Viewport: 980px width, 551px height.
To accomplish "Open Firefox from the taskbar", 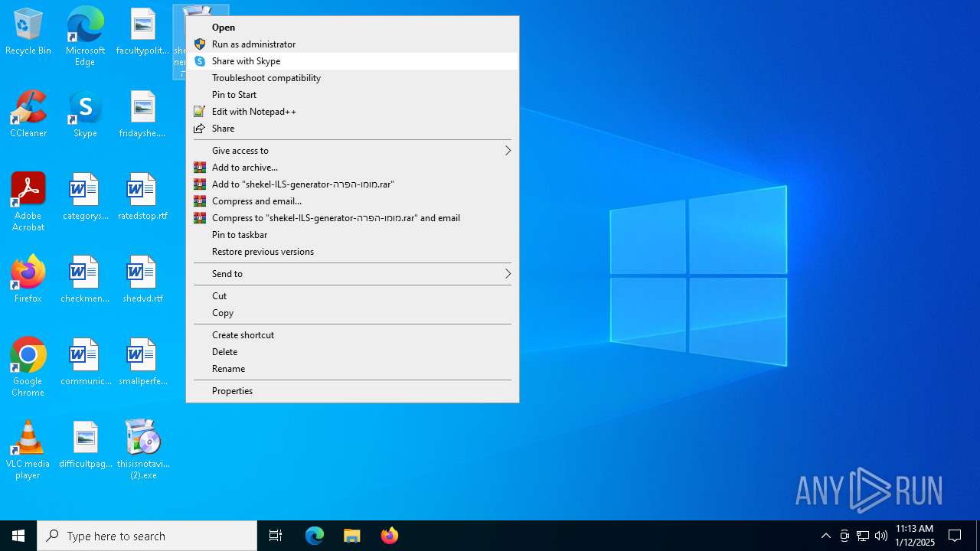I will tap(389, 536).
